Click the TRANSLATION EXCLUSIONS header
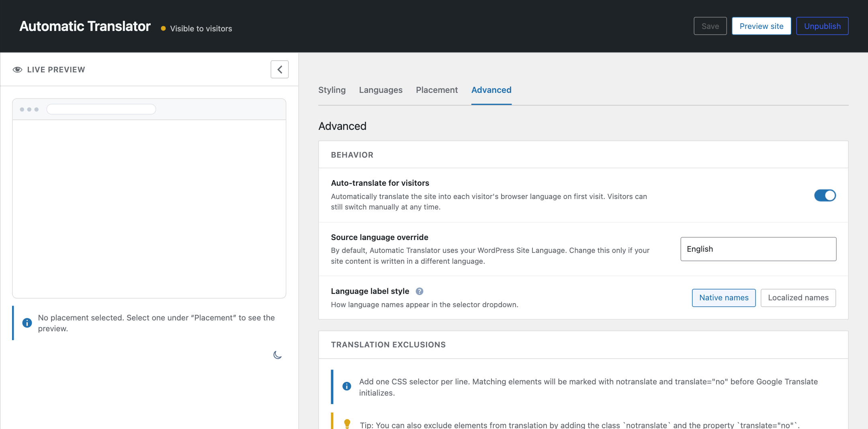Screen dimensions: 868x429 (388, 345)
